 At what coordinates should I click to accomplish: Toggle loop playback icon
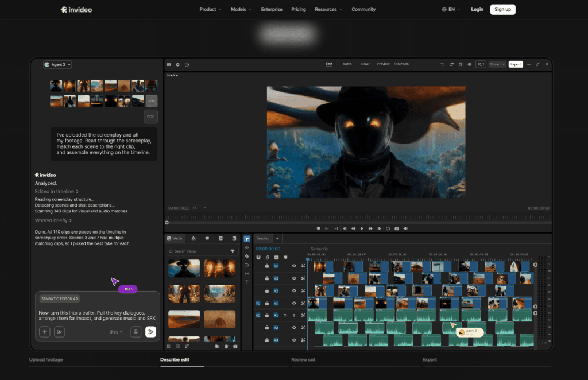point(388,228)
